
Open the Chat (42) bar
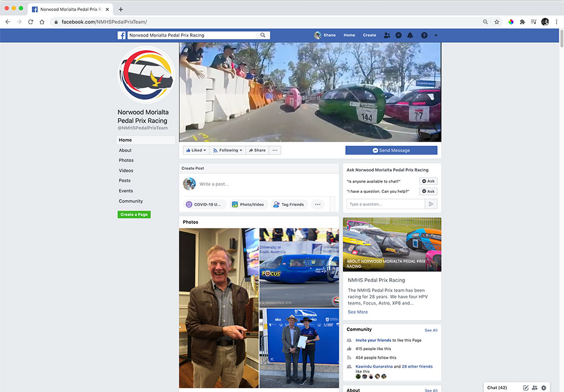tap(497, 387)
